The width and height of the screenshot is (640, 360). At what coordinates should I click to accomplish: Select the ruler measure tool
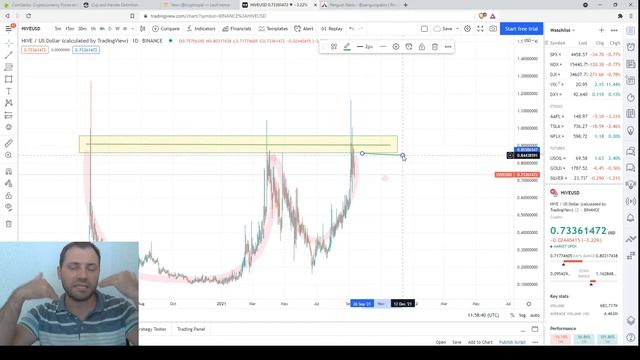9,143
